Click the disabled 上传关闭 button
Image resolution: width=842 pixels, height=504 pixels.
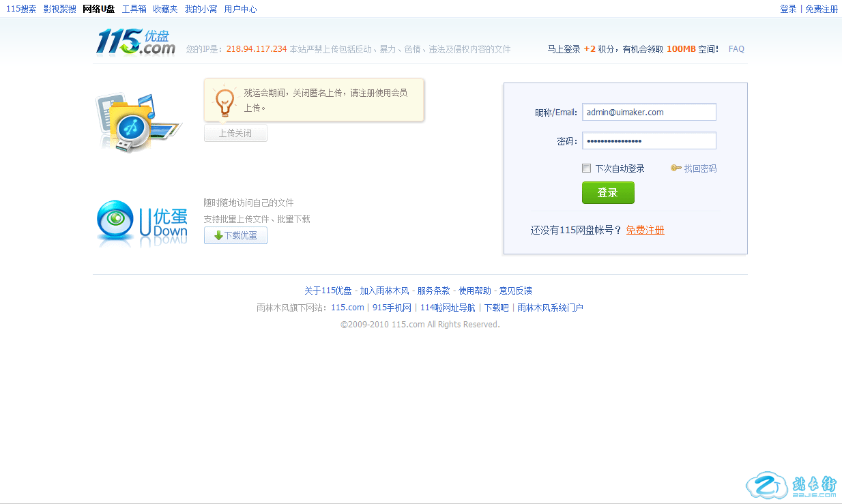click(235, 133)
